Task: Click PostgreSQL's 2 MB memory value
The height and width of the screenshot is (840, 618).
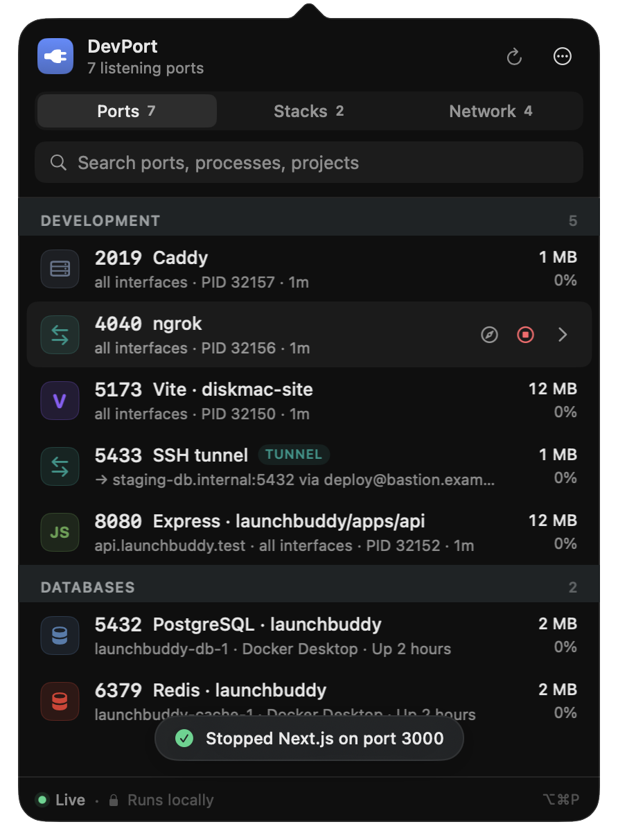Action: click(558, 624)
